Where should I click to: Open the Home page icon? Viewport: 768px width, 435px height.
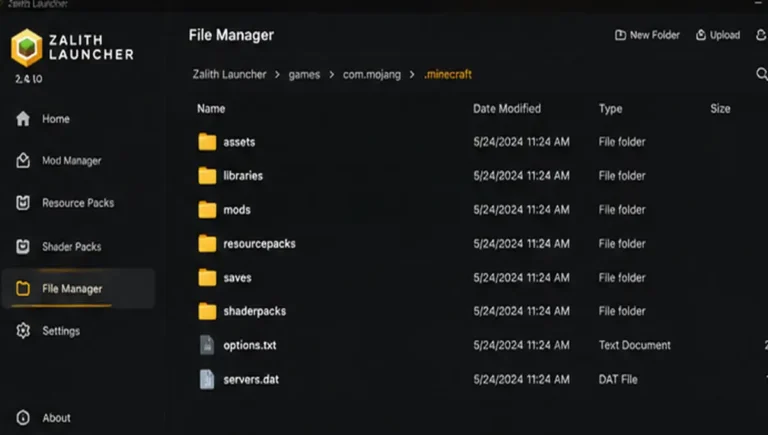coord(23,119)
